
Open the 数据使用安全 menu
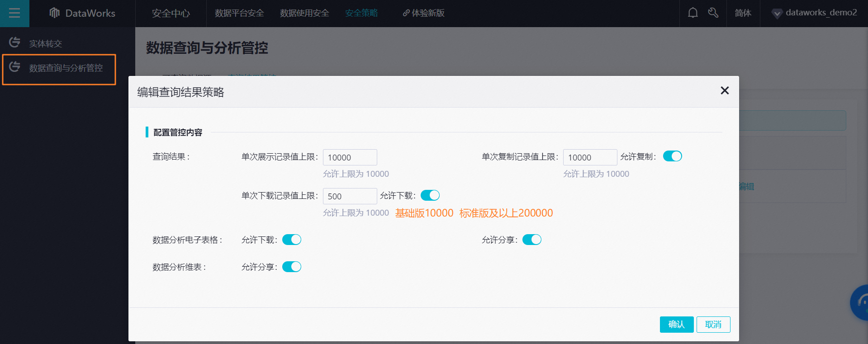[x=304, y=13]
